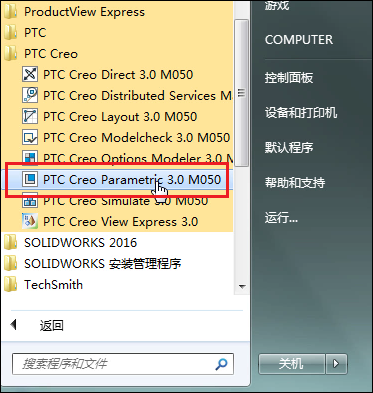Click the SOLIDWORKS 2016 folder icon

(x=10, y=242)
